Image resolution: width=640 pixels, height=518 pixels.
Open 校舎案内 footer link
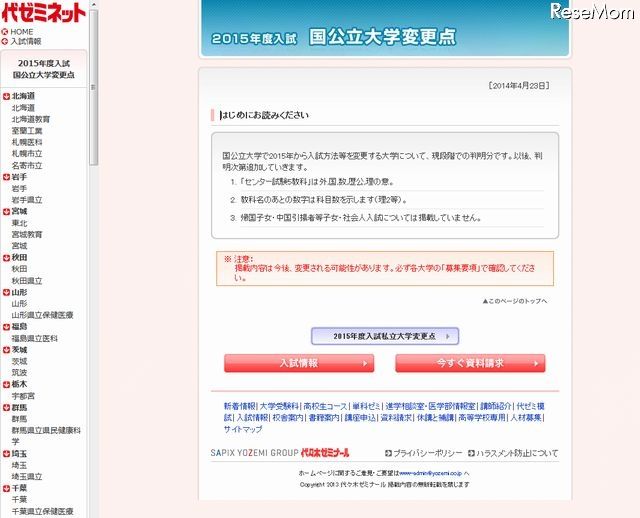288,418
